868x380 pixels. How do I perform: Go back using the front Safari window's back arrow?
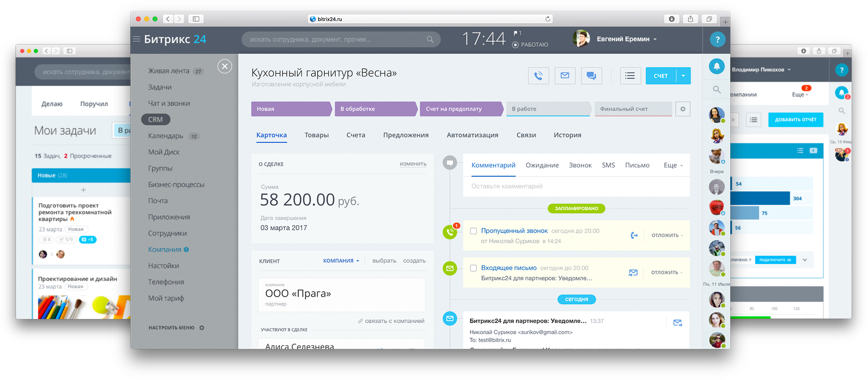coord(168,19)
